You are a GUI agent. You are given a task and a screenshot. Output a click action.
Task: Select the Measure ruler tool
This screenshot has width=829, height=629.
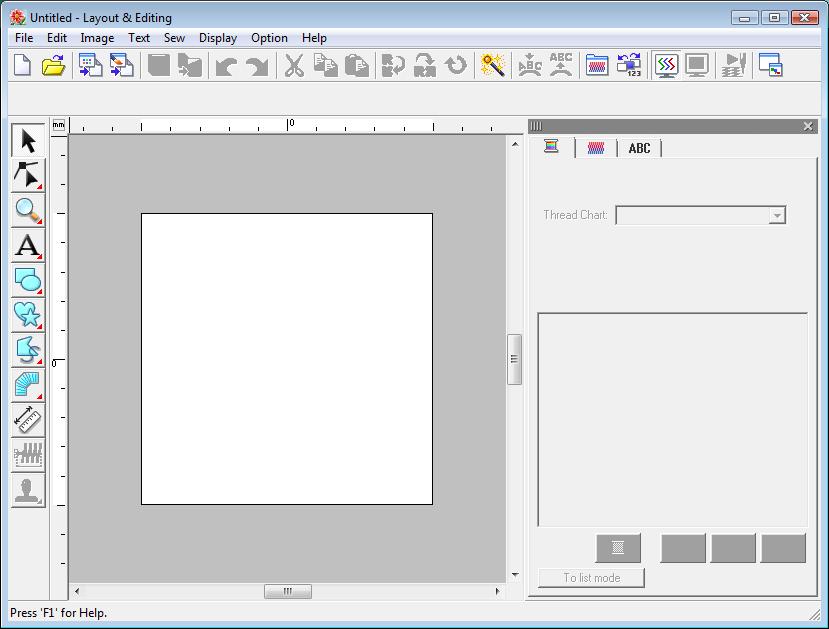tap(28, 420)
